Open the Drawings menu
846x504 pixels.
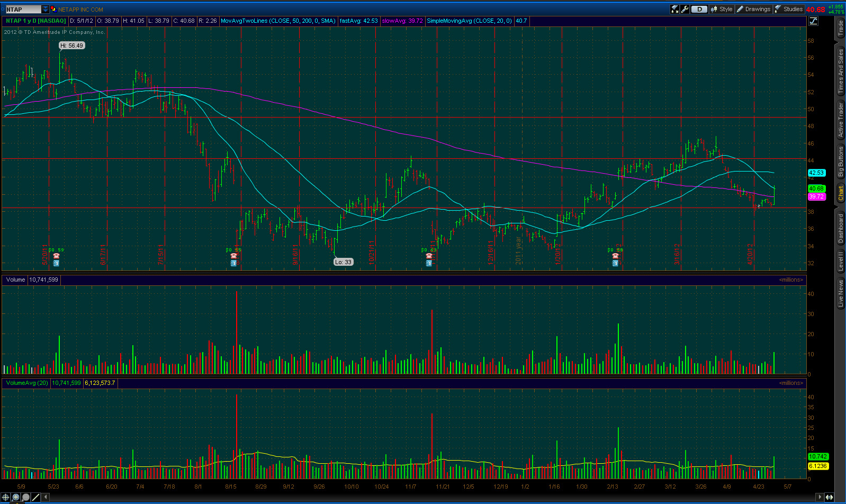[753, 9]
